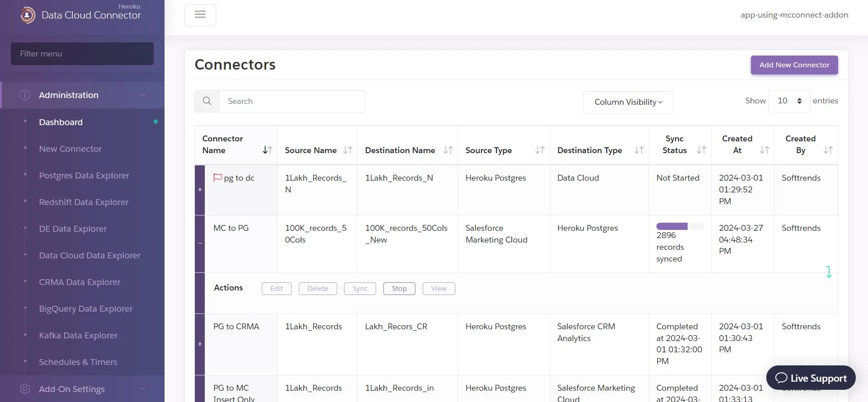Sort by Sync Status arrows
The image size is (868, 402).
[x=701, y=150]
